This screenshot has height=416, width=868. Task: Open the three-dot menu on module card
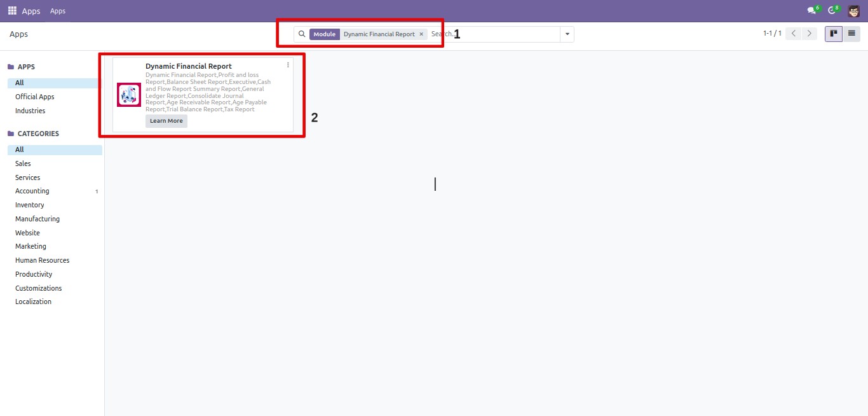(x=288, y=65)
